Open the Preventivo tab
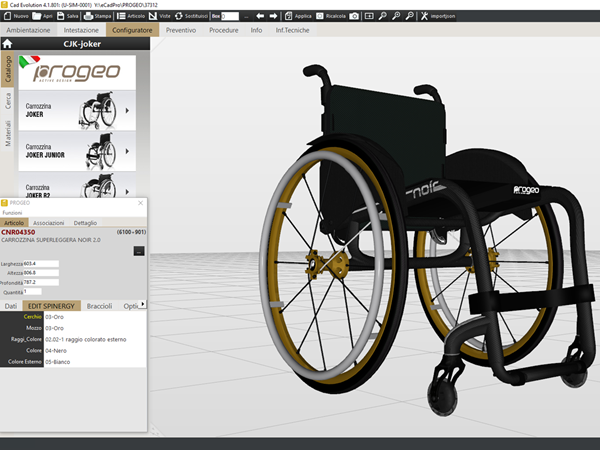 point(181,30)
